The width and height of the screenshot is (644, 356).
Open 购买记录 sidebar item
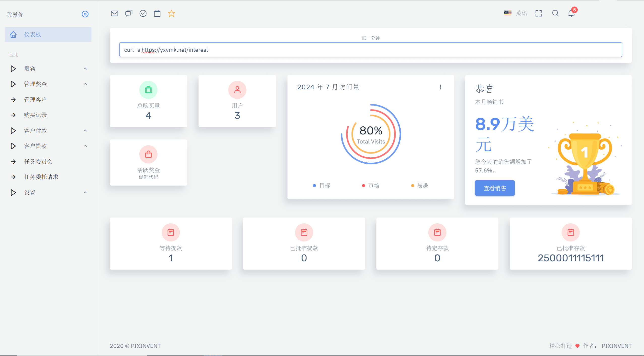(x=36, y=115)
